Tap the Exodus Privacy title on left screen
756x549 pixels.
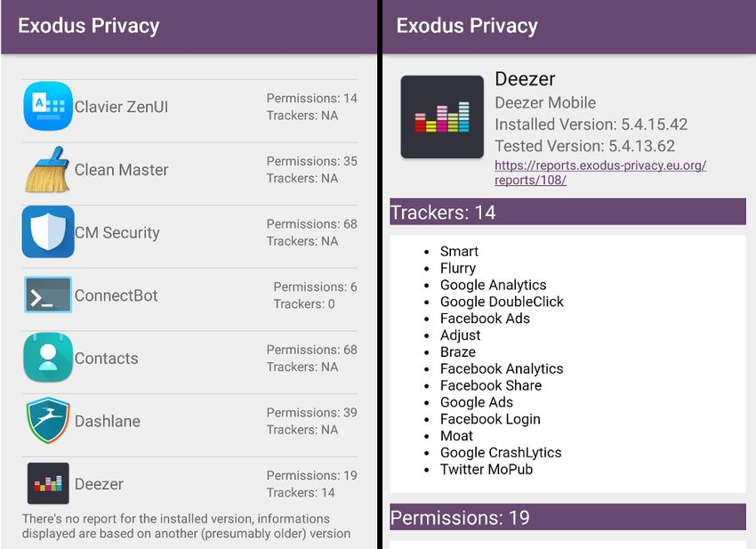89,26
